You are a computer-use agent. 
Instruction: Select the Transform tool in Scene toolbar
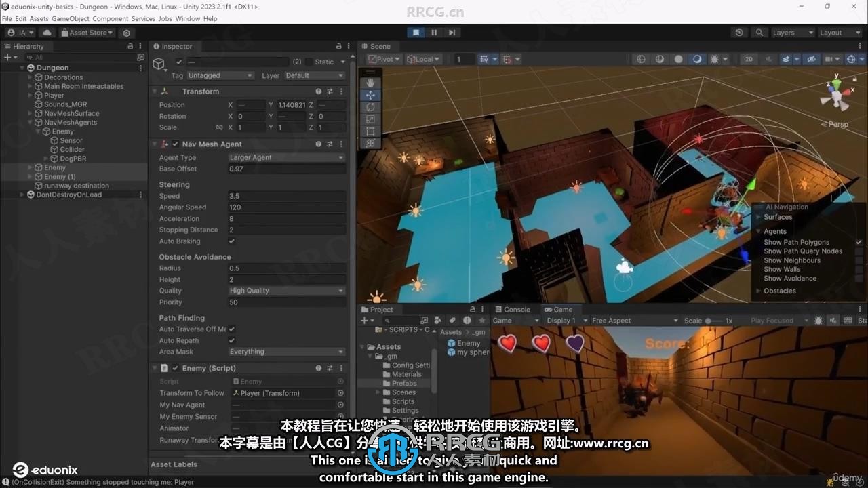[x=370, y=144]
